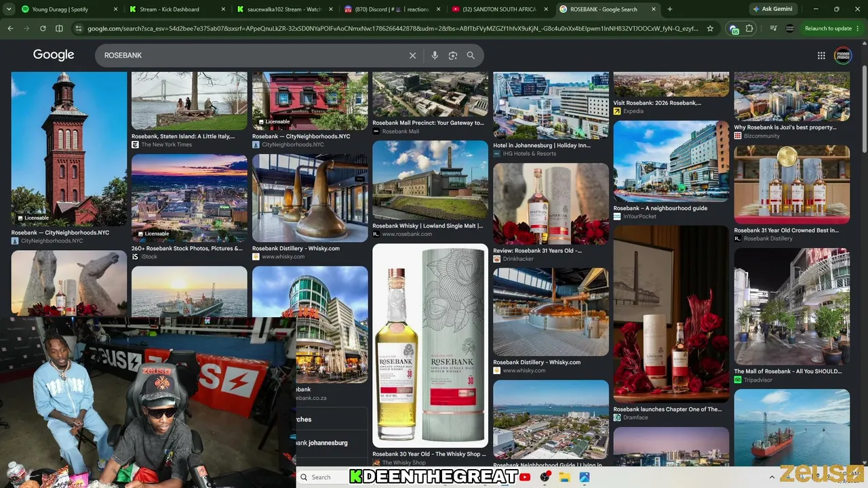Open a new browser tab
This screenshot has width=868, height=488.
[670, 9]
